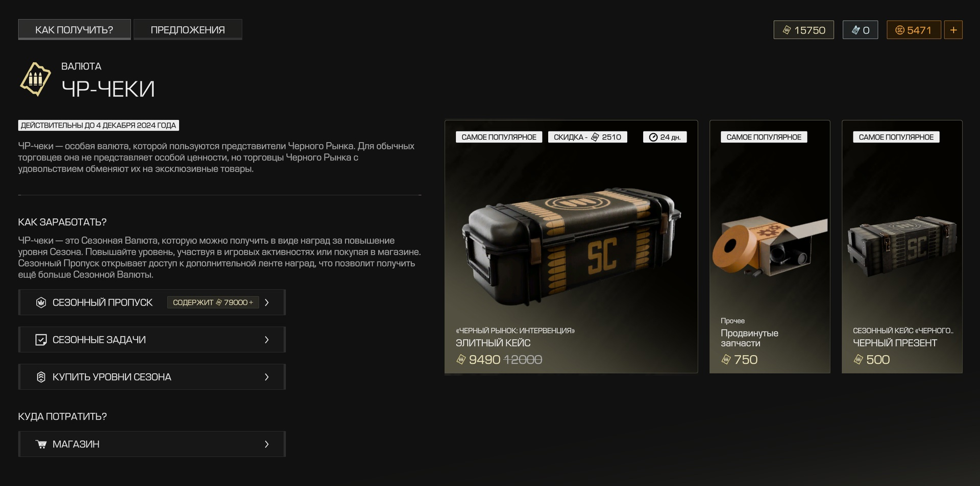980x486 pixels.
Task: Click the ЧР-чеки balance 15750
Action: coord(803,30)
